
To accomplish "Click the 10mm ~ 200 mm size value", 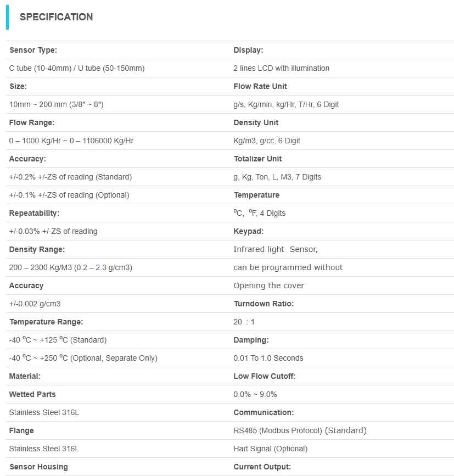I will (56, 104).
